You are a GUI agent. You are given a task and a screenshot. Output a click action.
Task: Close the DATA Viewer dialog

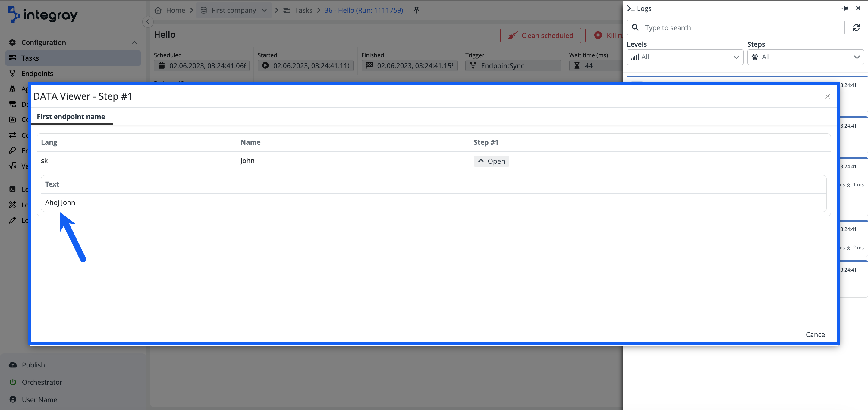pos(827,96)
